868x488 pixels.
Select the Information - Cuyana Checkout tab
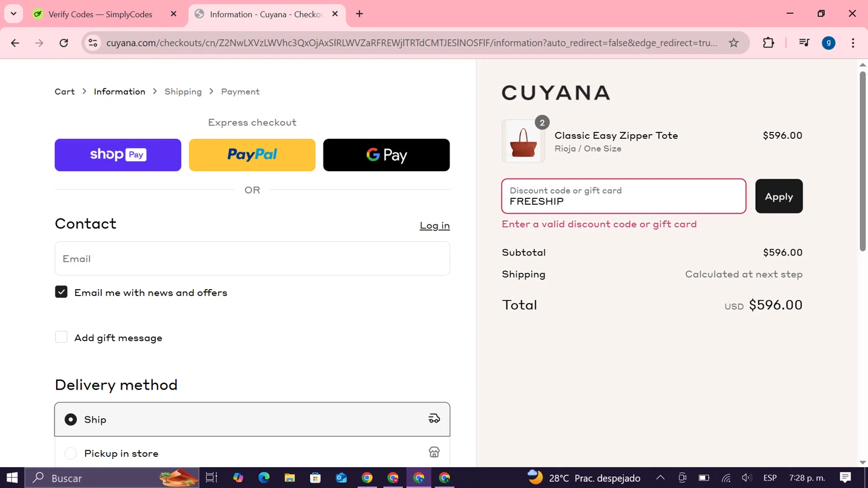click(267, 14)
